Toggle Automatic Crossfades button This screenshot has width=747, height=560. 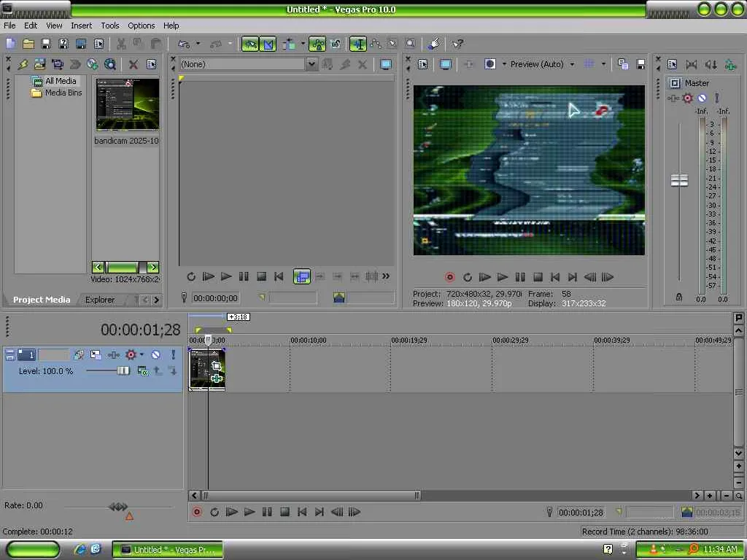pyautogui.click(x=268, y=44)
